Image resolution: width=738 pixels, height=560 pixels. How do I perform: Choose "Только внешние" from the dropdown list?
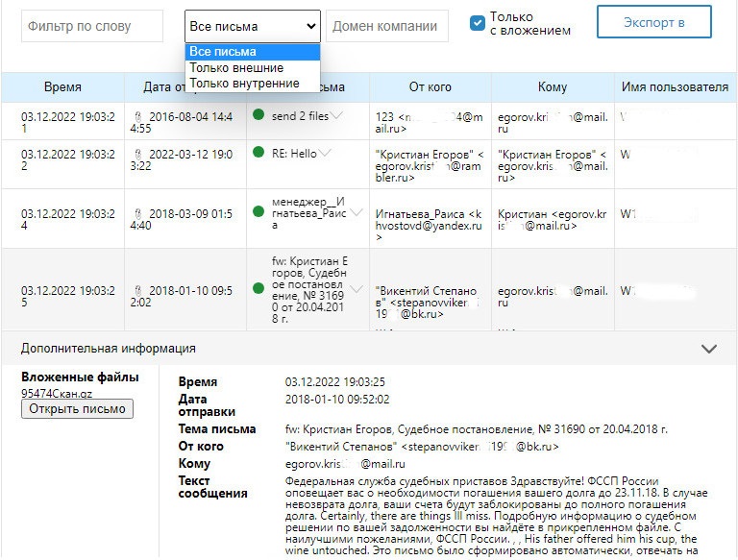point(236,68)
